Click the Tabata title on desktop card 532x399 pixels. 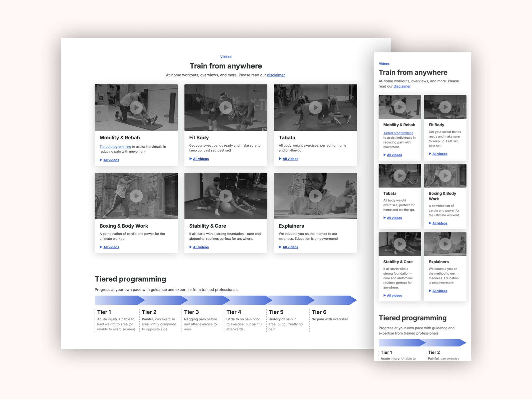[287, 138]
